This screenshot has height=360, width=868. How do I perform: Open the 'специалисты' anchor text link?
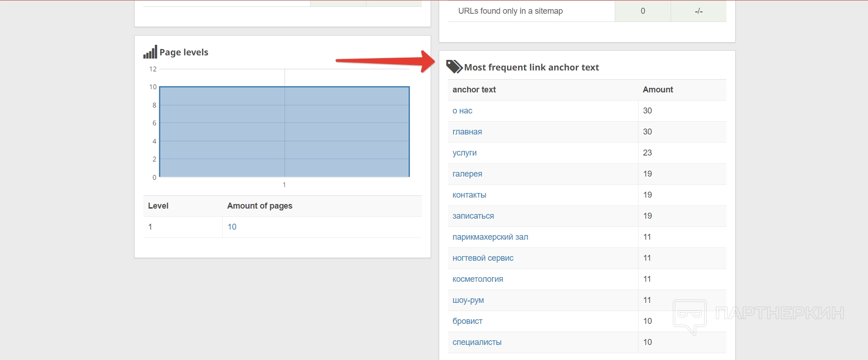tap(477, 342)
